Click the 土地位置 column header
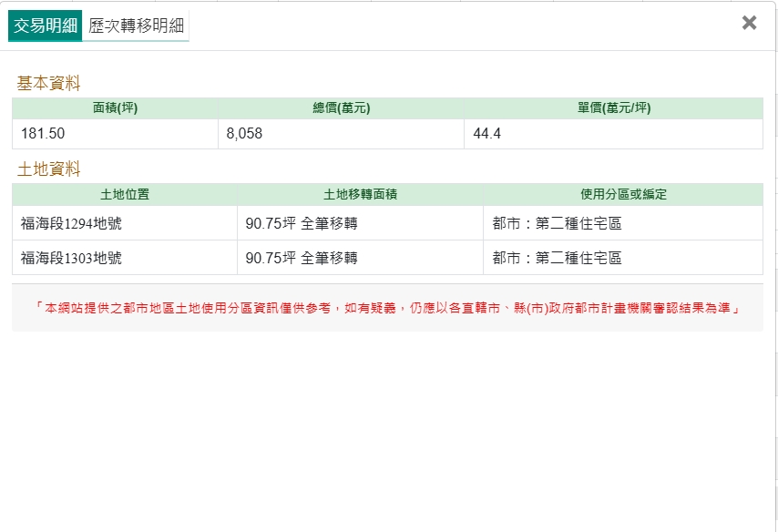 [125, 194]
